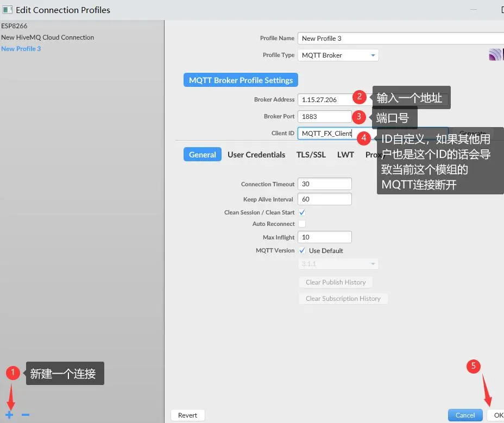Screen dimensions: 504x423
Task: Click the plus icon to add profile
Action: pyautogui.click(x=10, y=415)
